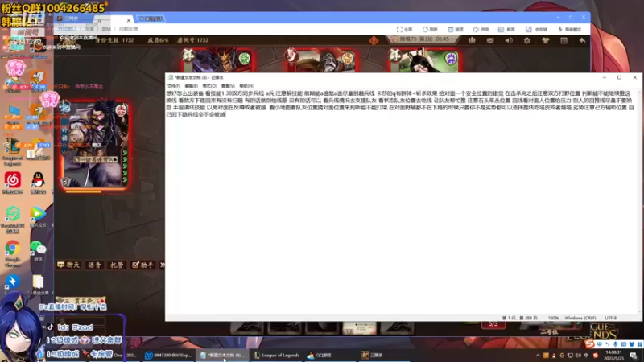Screen dimensions: 644x362
Task: Enable the 高倍模式 lightning mode button
Action: click(x=570, y=29)
